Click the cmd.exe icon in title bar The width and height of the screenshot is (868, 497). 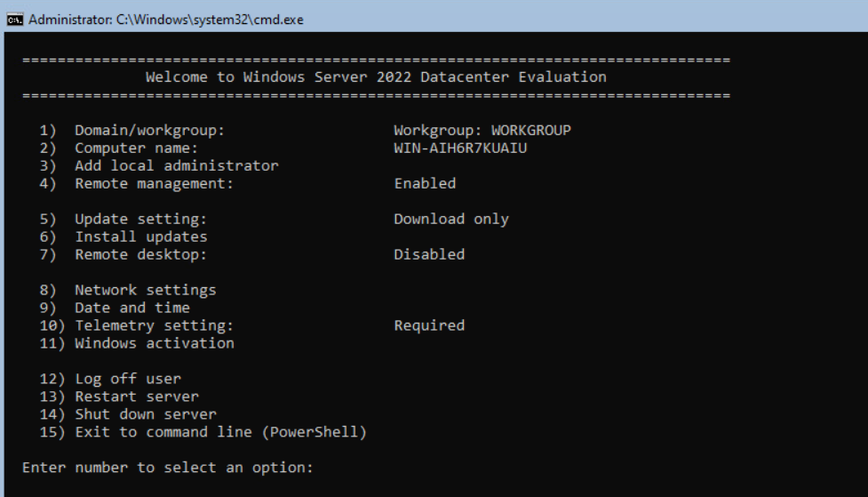[15, 20]
